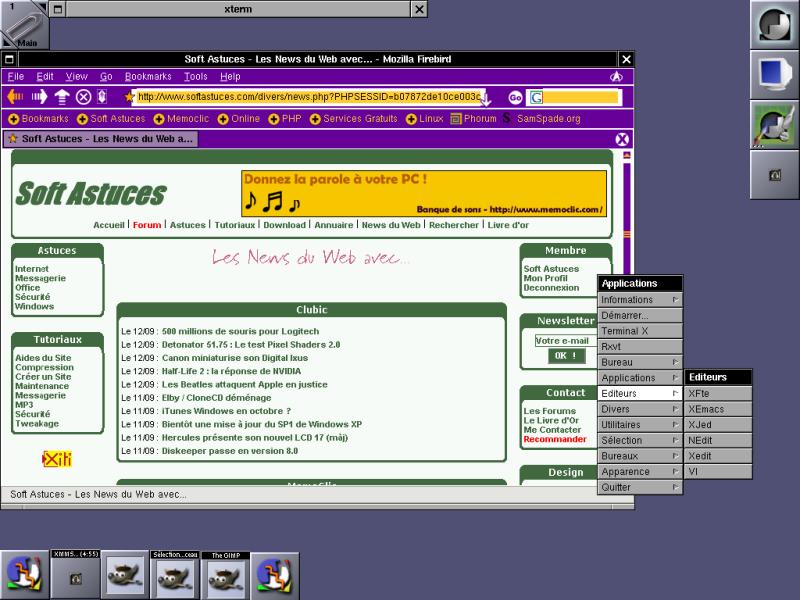Expand the Sélection submenu

[640, 440]
